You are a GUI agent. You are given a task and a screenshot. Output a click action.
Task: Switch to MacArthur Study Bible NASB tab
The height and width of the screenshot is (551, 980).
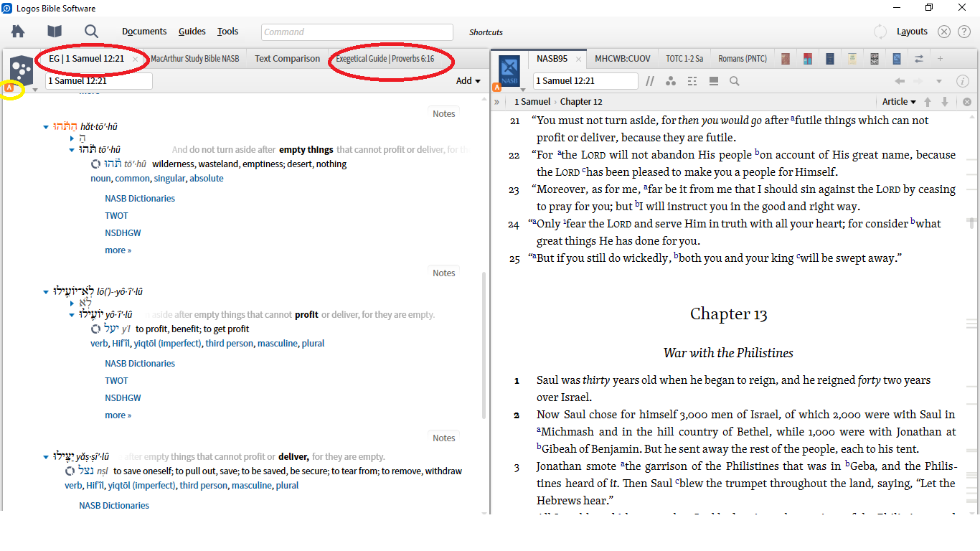click(x=195, y=59)
